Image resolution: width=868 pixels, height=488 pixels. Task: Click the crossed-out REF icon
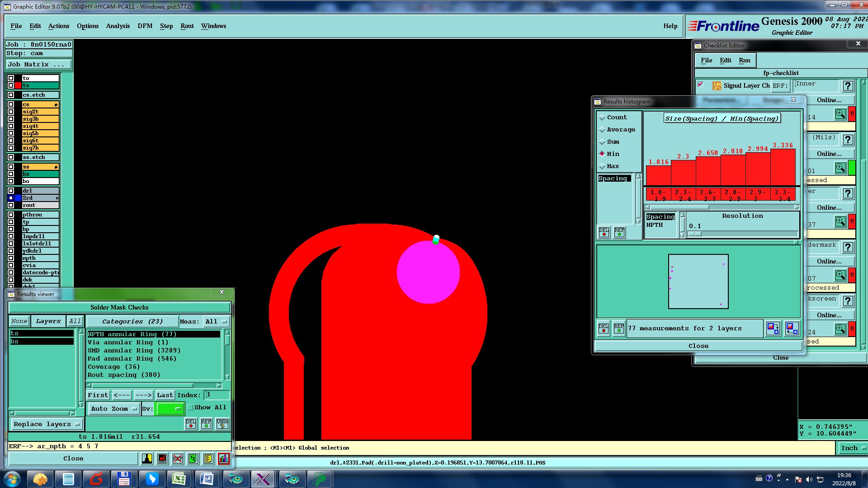178,459
